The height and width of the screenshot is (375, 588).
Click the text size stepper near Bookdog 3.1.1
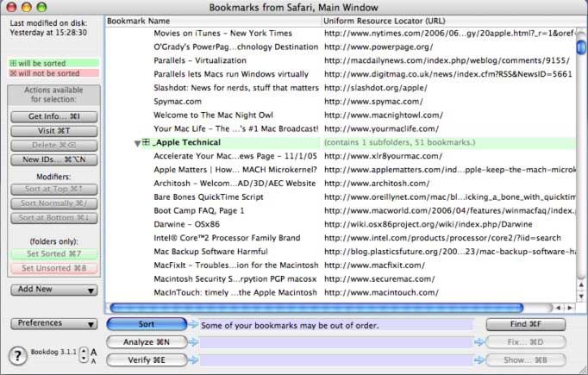pos(84,355)
